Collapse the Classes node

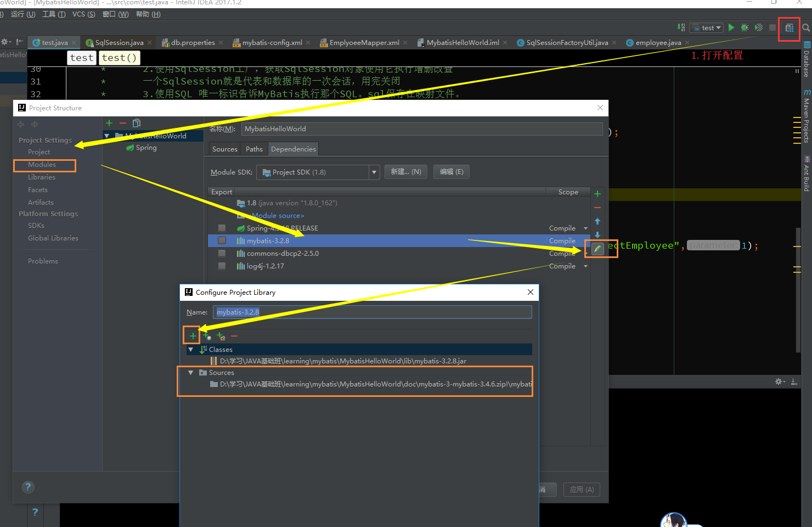[x=191, y=349]
